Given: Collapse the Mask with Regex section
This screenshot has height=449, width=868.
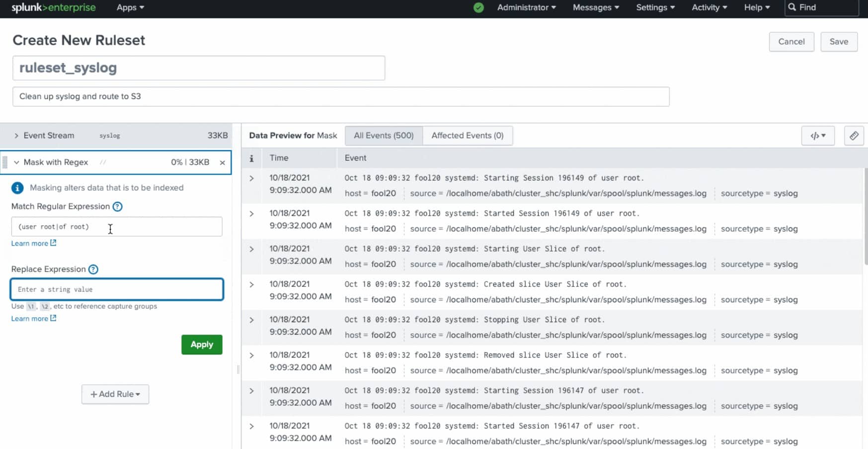Looking at the screenshot, I should [x=16, y=163].
